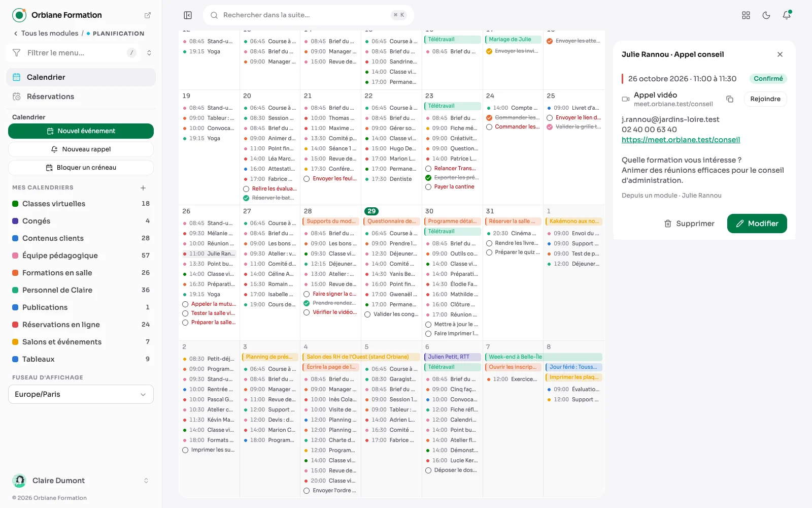Click the Orbiane Formation logo
Screen dimensions: 812x508
(19, 15)
